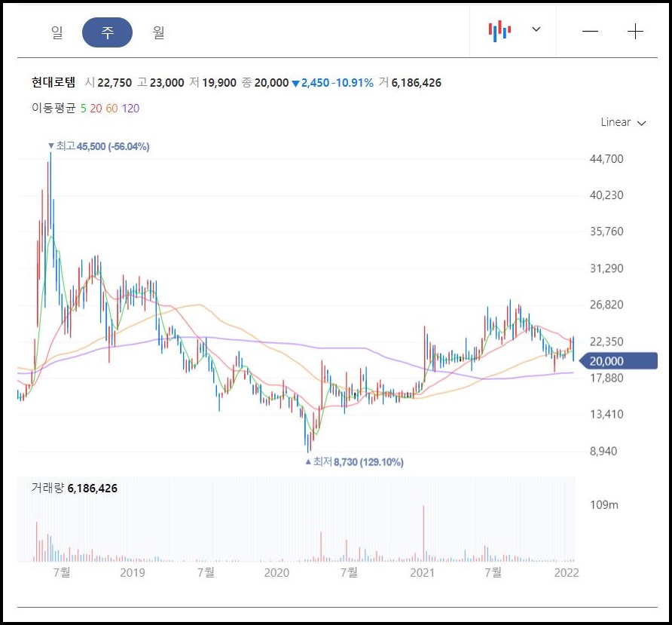The width and height of the screenshot is (672, 625).
Task: Click the 2020 time axis label
Action: click(276, 573)
